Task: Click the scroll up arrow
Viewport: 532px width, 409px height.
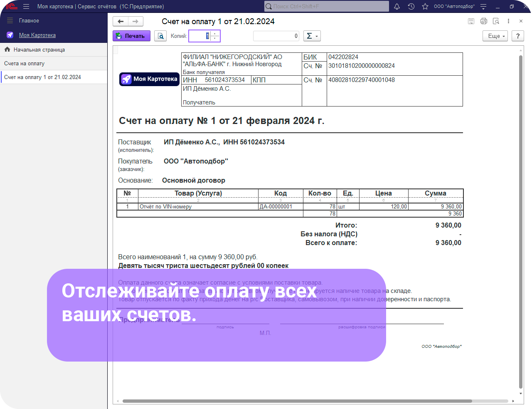Action: click(521, 50)
